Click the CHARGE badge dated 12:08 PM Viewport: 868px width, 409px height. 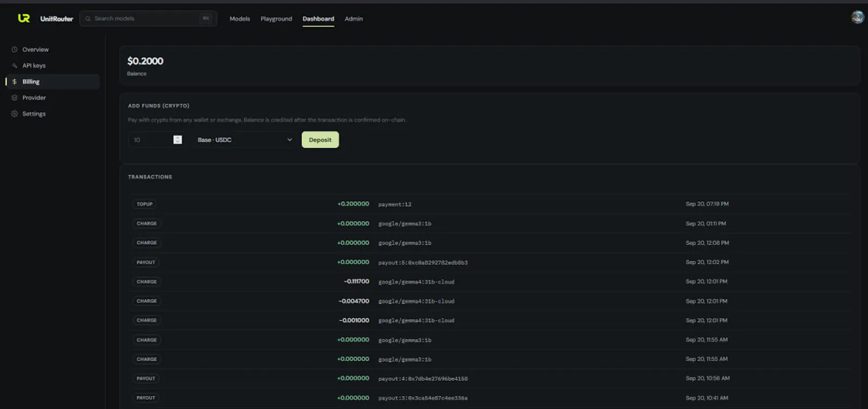coord(146,243)
